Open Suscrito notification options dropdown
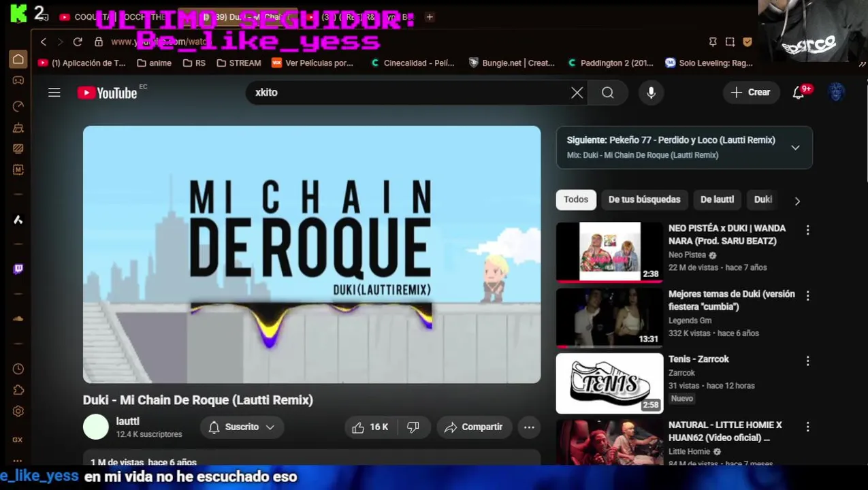This screenshot has width=868, height=490. coord(242,427)
